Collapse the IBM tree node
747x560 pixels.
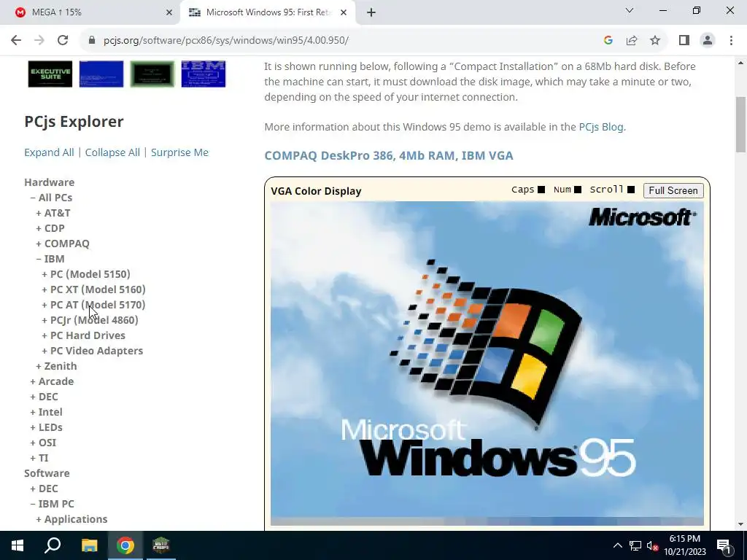(x=50, y=259)
